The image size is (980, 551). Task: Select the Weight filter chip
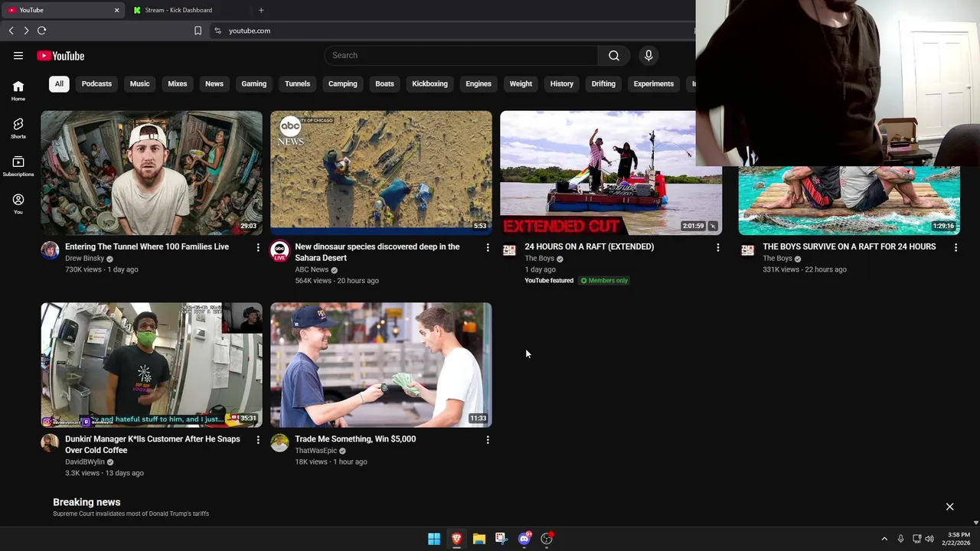pos(521,83)
